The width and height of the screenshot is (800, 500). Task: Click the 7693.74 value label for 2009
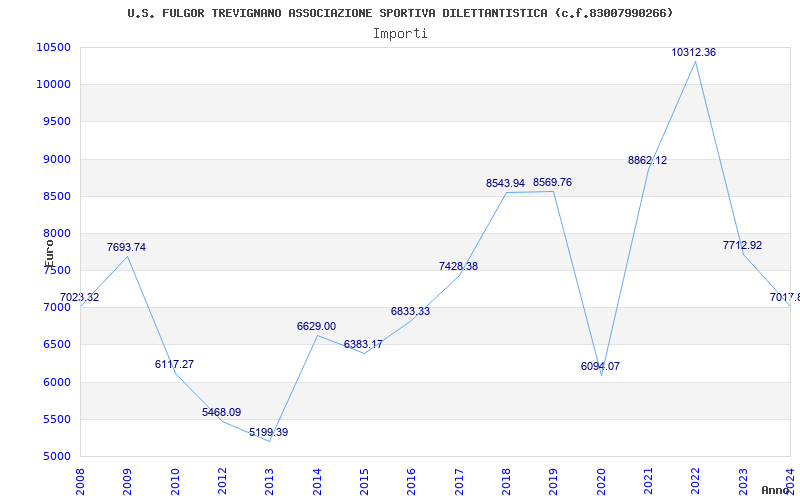126,247
